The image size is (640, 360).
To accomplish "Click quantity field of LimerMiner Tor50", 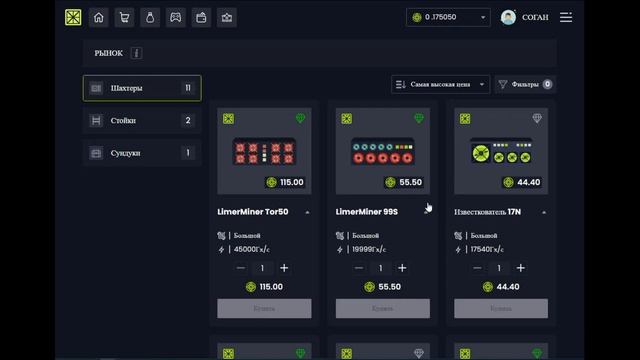I will [x=262, y=268].
